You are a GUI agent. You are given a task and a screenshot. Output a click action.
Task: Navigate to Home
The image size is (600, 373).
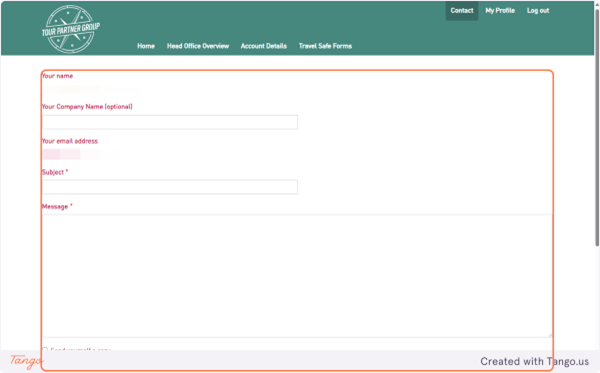(146, 46)
